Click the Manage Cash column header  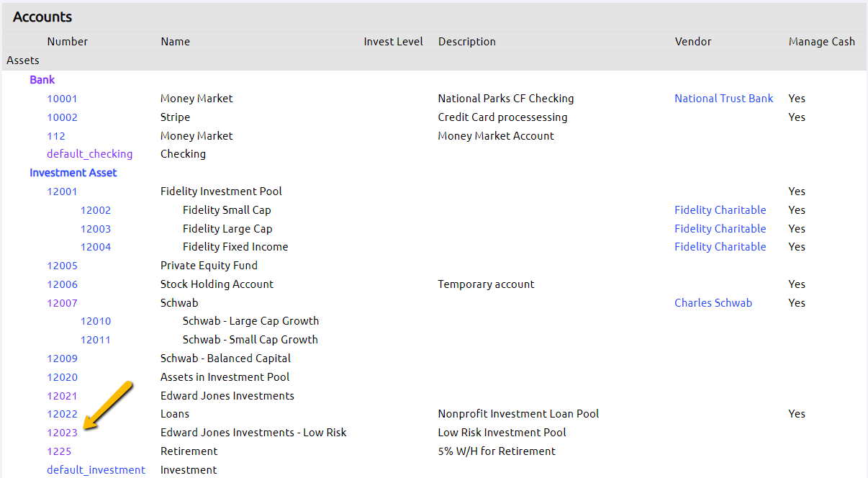pos(821,41)
